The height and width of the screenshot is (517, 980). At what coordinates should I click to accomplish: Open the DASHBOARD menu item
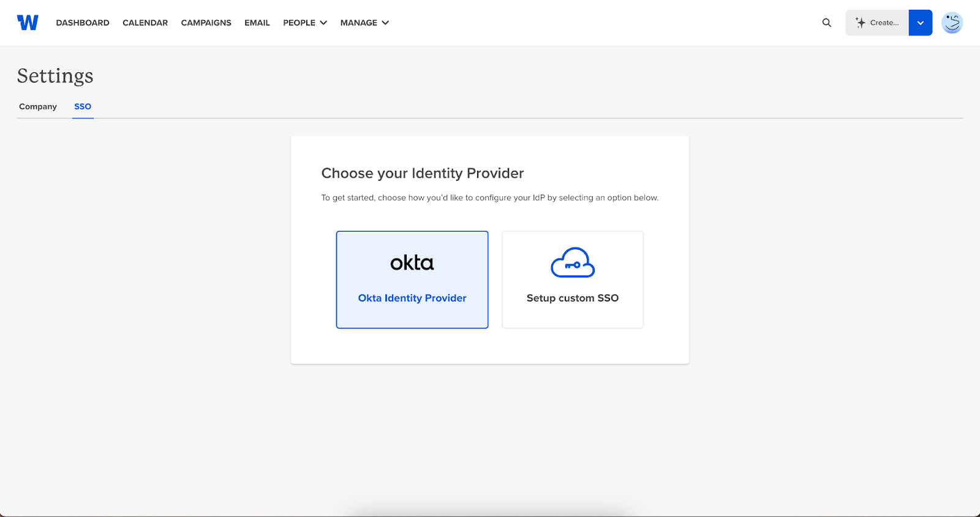click(x=83, y=23)
